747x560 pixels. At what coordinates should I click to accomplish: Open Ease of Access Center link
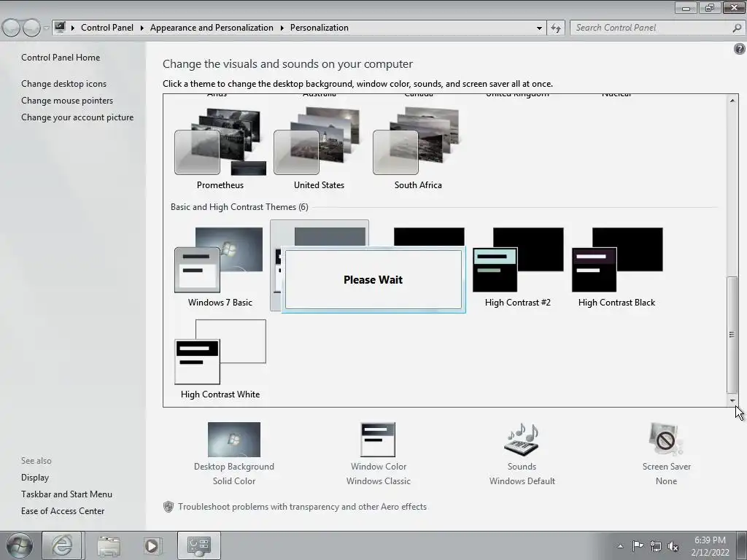click(63, 511)
